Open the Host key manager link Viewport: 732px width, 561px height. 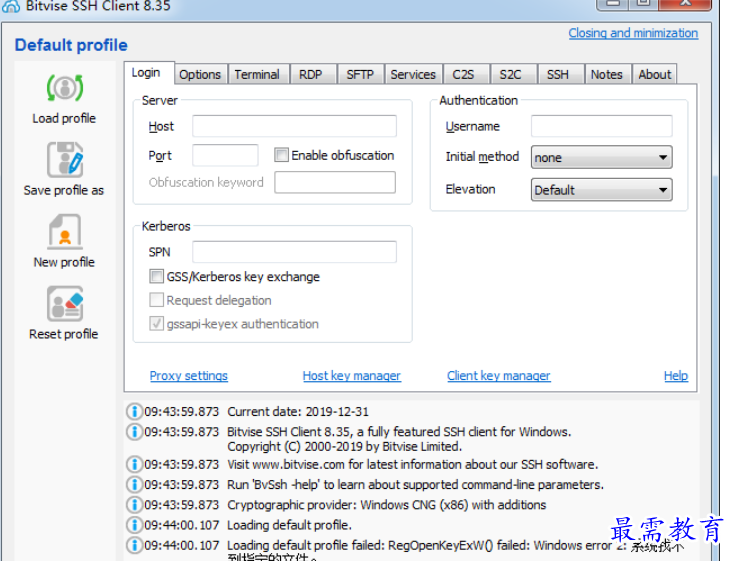352,376
